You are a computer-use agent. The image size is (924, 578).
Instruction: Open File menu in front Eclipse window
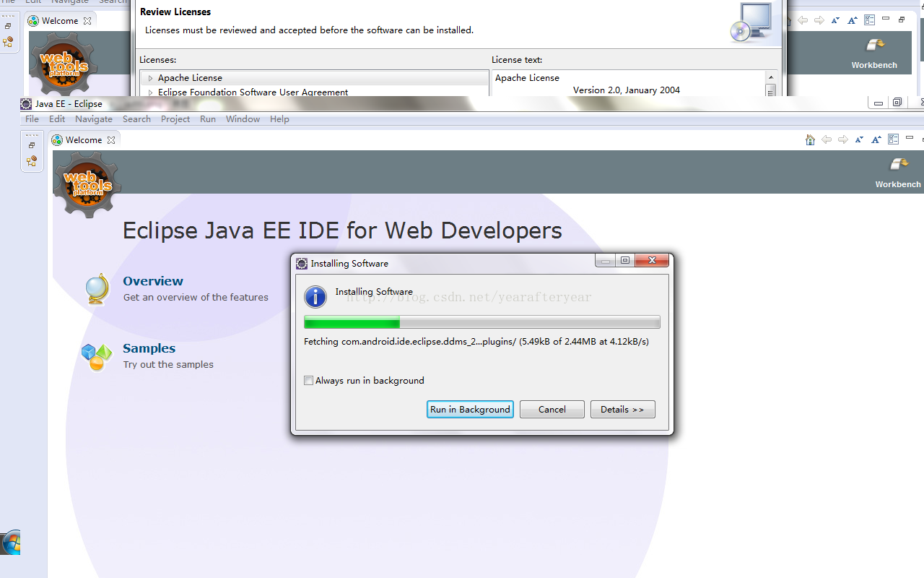coord(32,119)
